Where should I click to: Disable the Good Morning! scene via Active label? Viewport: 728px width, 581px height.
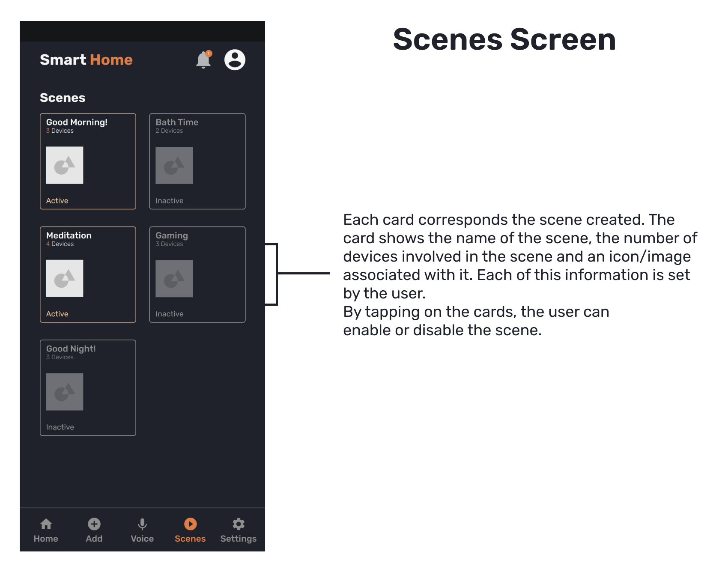tap(57, 201)
